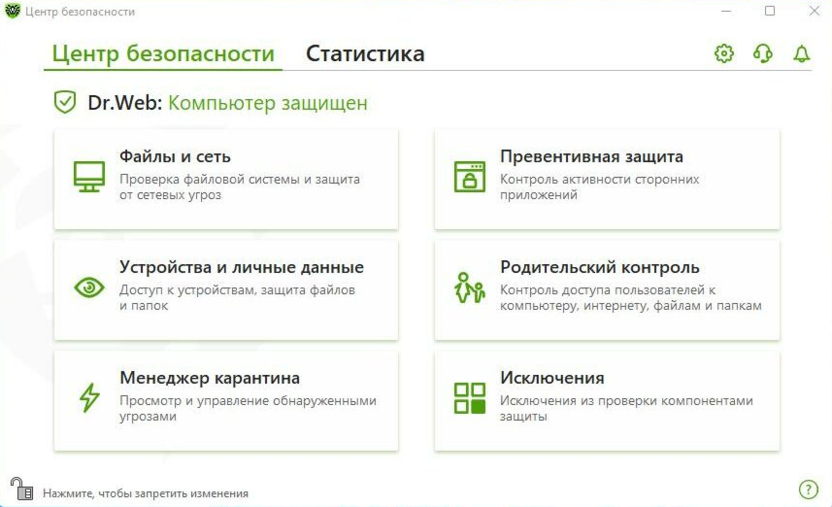Click the monitor icon for Файлы и сеть
The image size is (832, 507).
(x=89, y=177)
